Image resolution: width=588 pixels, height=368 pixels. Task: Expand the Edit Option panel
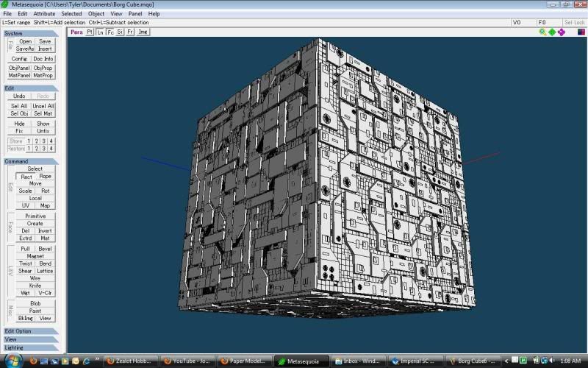click(x=31, y=331)
